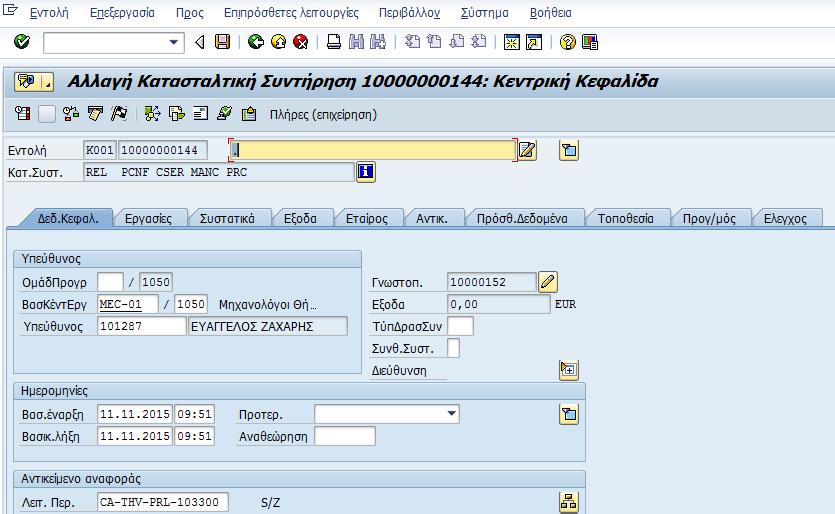Switch to the Συστατικά tab
Viewport: 835px width, 514px height.
click(x=227, y=218)
